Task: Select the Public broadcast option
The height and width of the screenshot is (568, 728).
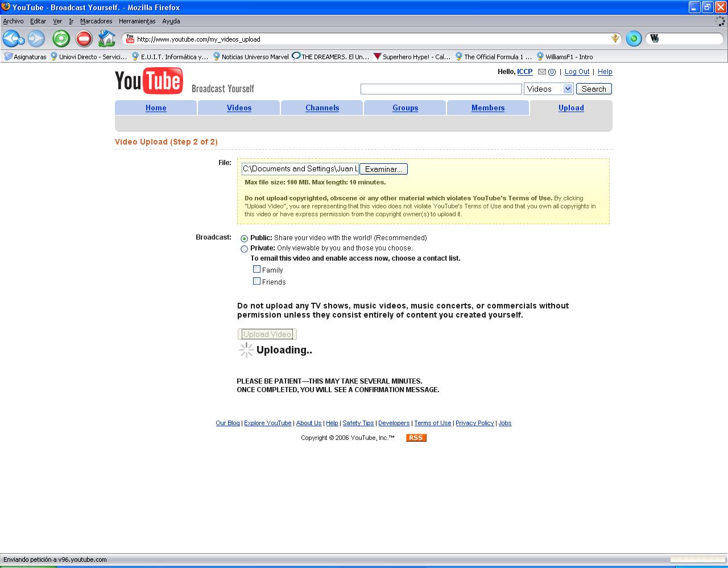Action: click(x=244, y=238)
